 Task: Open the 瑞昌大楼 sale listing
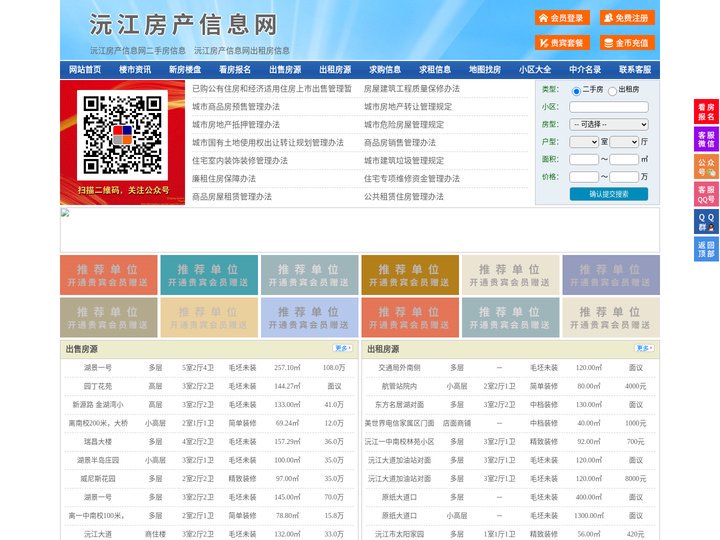click(98, 441)
